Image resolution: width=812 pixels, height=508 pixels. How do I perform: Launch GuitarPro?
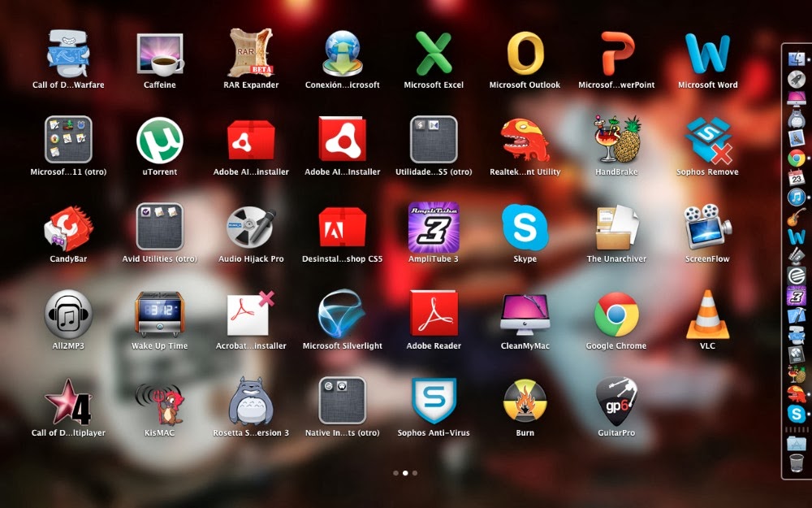(616, 402)
